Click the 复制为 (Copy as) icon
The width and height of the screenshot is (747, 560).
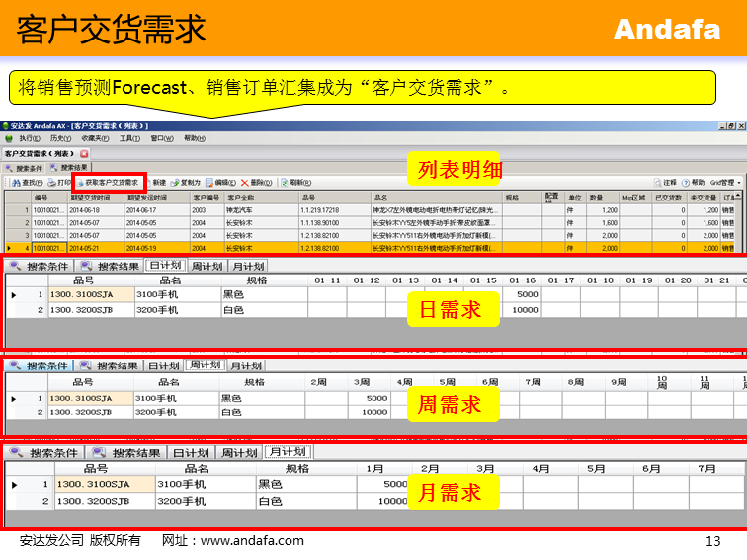(175, 183)
